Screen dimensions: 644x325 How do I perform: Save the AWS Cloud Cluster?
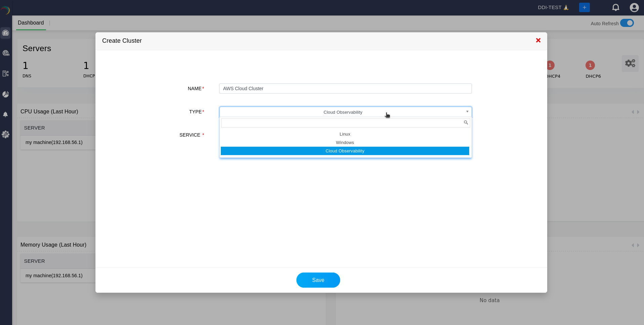pos(318,280)
